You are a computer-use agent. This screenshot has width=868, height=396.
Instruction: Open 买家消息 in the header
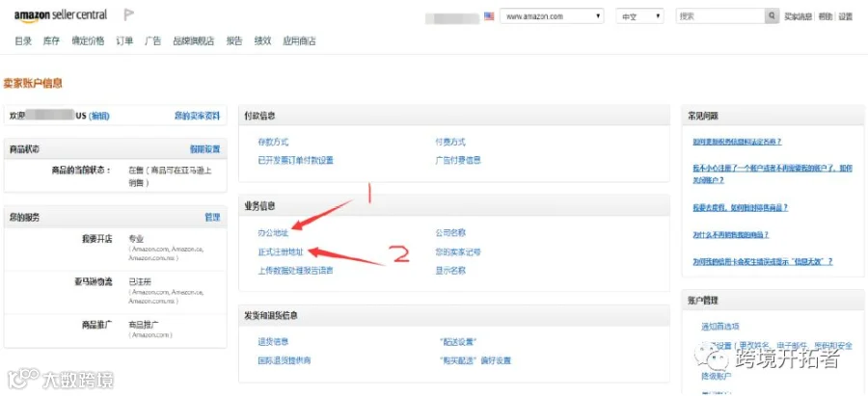pos(798,16)
